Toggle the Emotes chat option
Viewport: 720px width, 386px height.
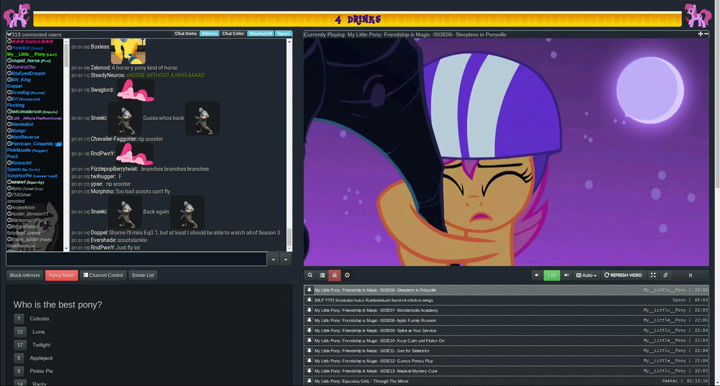pos(209,34)
